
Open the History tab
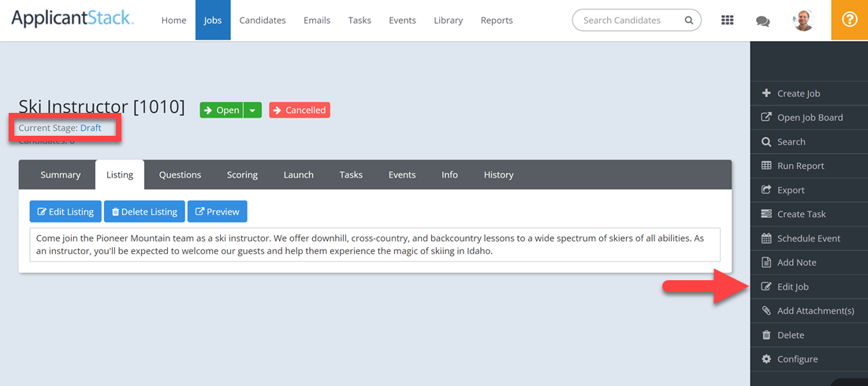click(x=498, y=174)
